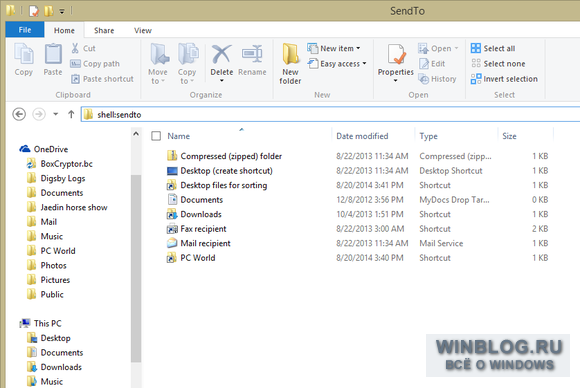580x388 pixels.
Task: Open Customize Quick Access Toolbar dropdown
Action: [x=62, y=12]
